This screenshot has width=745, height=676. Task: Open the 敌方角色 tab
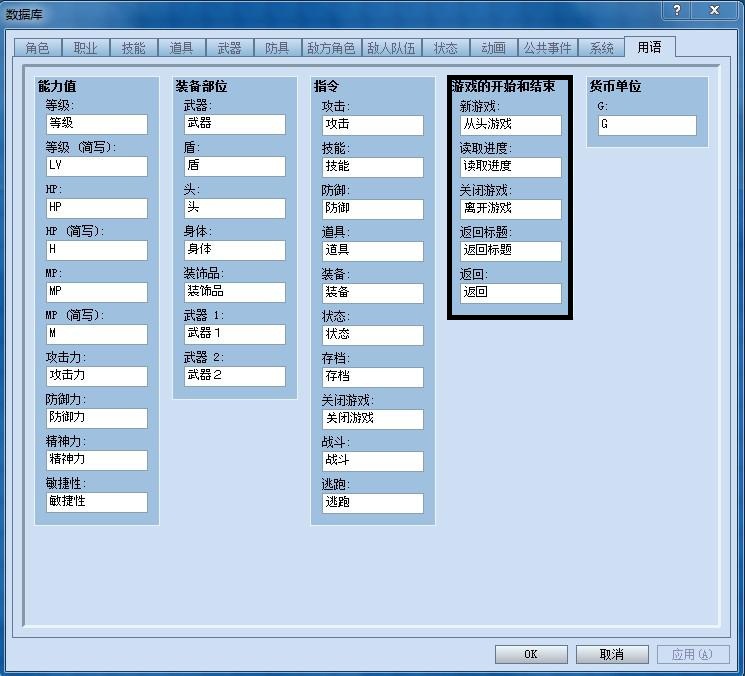click(x=331, y=48)
